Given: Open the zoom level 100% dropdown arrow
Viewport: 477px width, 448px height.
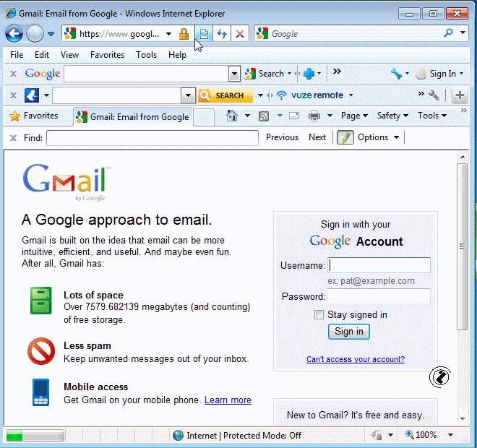Looking at the screenshot, I should coord(451,435).
